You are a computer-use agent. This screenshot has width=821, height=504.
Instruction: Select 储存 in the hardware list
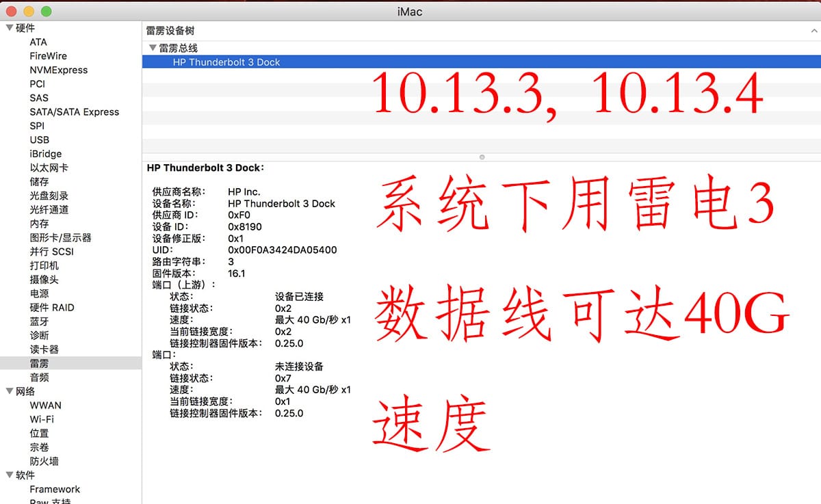point(39,182)
